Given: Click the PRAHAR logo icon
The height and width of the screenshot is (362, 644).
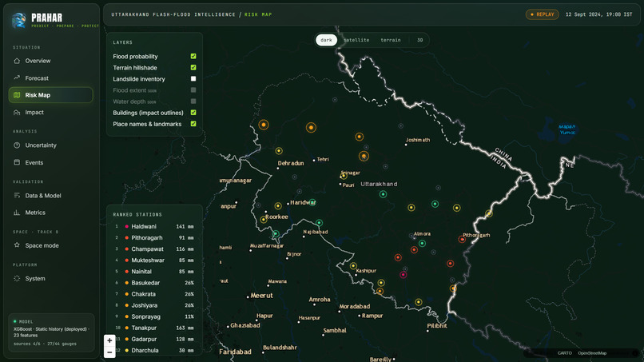Looking at the screenshot, I should pos(19,20).
